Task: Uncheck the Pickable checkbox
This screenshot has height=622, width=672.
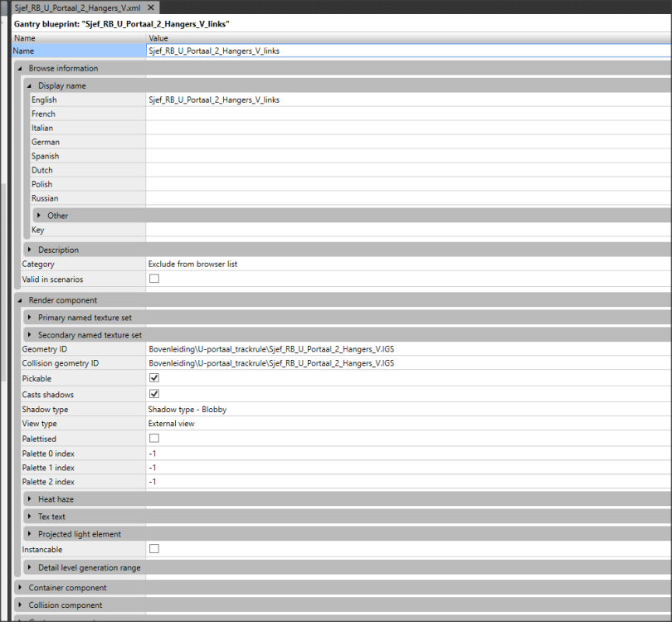Action: click(153, 378)
